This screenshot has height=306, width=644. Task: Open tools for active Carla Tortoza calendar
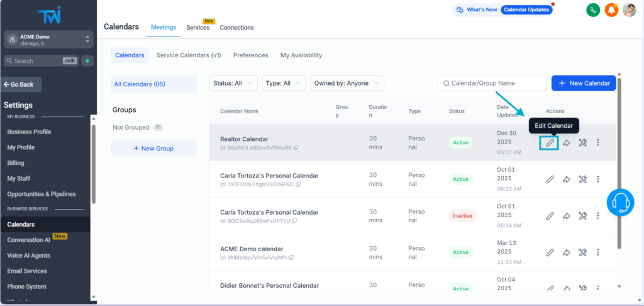coord(582,179)
